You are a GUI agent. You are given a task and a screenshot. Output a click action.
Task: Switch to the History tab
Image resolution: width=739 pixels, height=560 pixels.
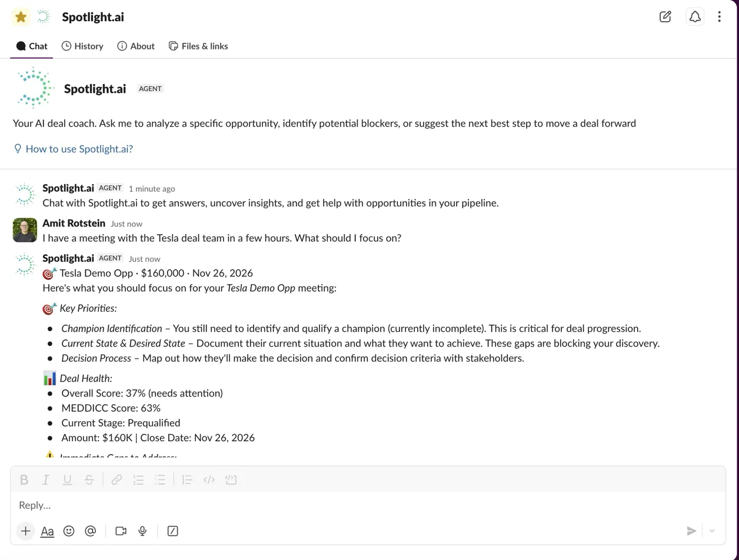click(x=82, y=46)
